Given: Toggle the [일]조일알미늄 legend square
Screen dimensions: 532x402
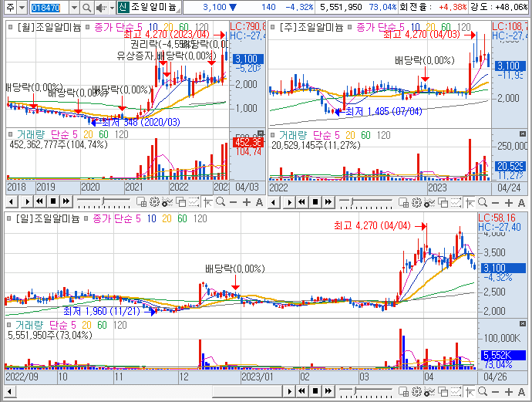Looking at the screenshot, I should coord(9,218).
